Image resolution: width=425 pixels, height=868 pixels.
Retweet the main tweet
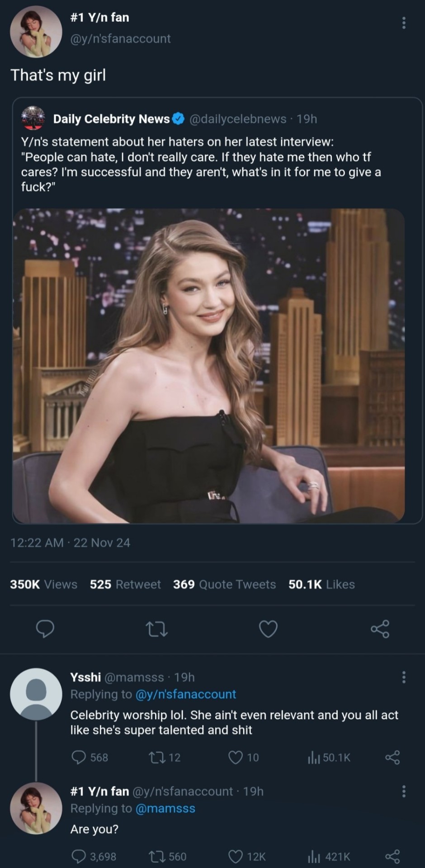point(157,629)
